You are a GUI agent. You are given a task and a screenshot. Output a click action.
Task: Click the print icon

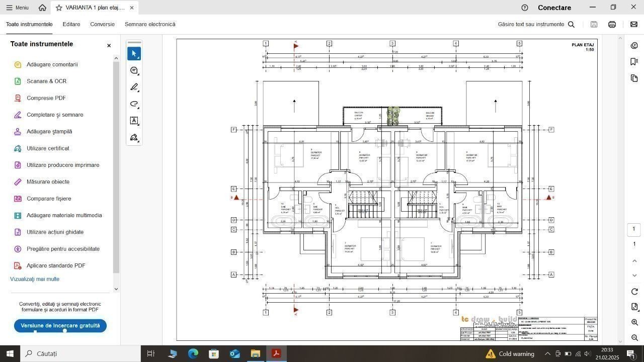(612, 24)
